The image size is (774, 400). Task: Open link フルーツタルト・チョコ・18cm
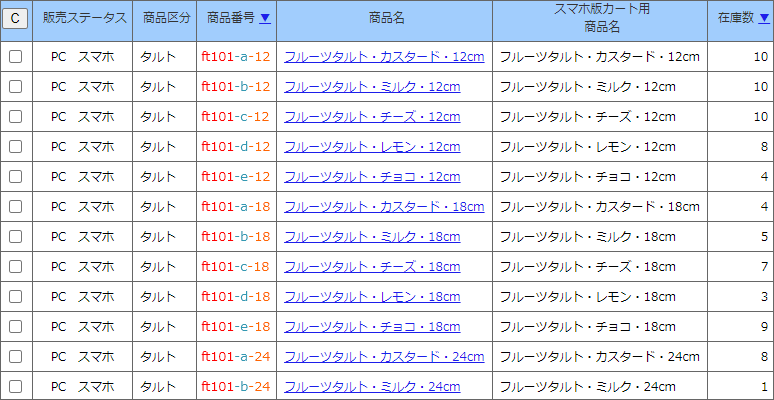(x=372, y=326)
